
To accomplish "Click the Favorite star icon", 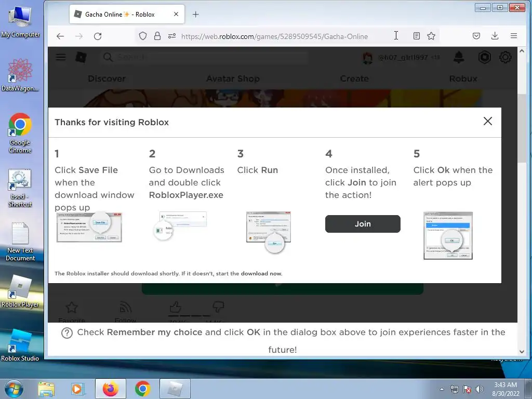I will 72,308.
